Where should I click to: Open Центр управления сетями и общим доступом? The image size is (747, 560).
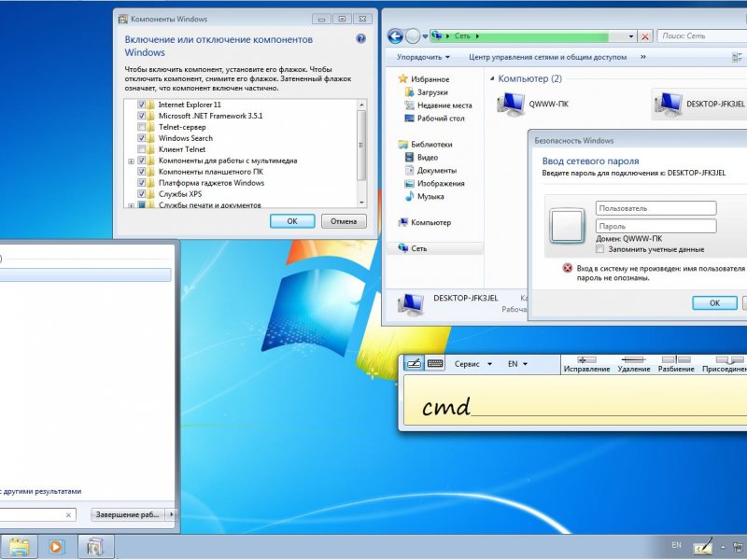pos(548,57)
